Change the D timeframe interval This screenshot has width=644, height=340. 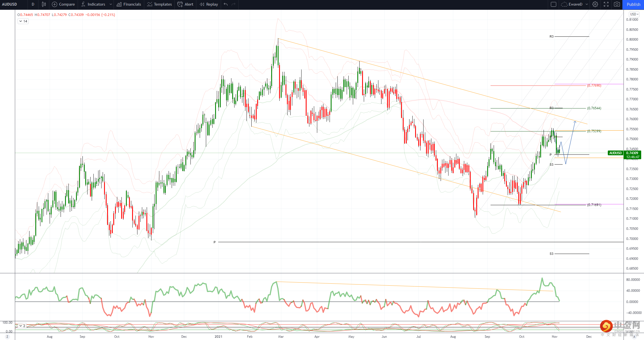(x=33, y=4)
